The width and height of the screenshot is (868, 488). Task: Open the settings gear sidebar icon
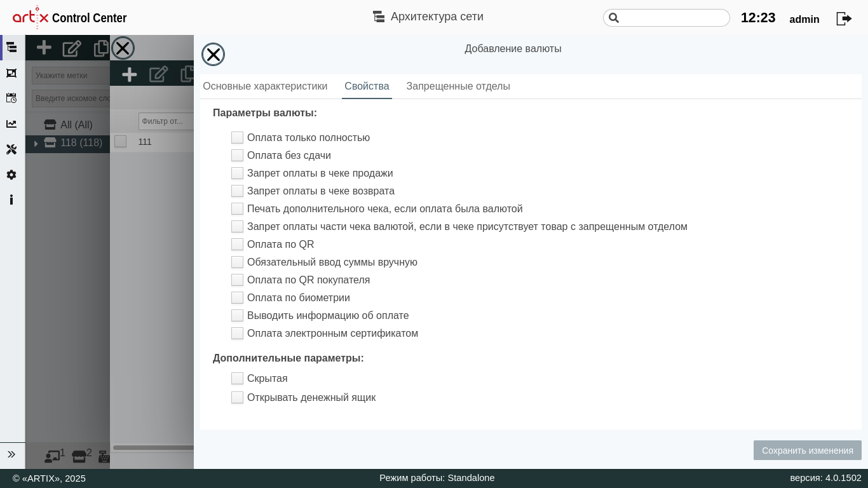pos(11,175)
